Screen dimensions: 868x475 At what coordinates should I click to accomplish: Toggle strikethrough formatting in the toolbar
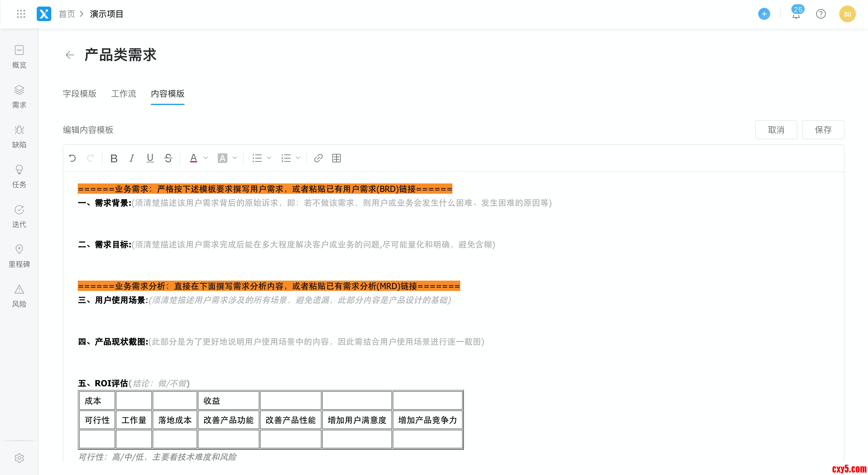(x=168, y=158)
